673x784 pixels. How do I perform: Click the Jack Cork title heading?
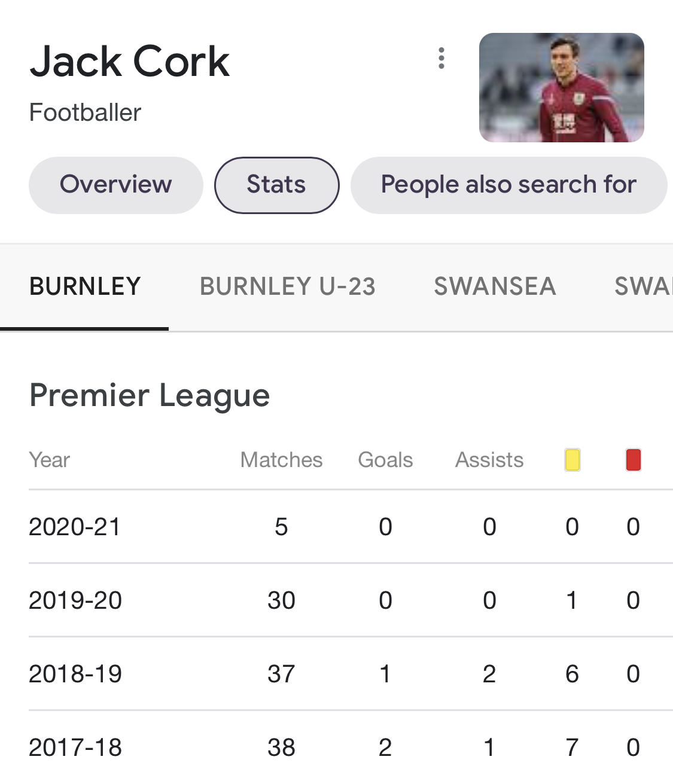pyautogui.click(x=130, y=62)
